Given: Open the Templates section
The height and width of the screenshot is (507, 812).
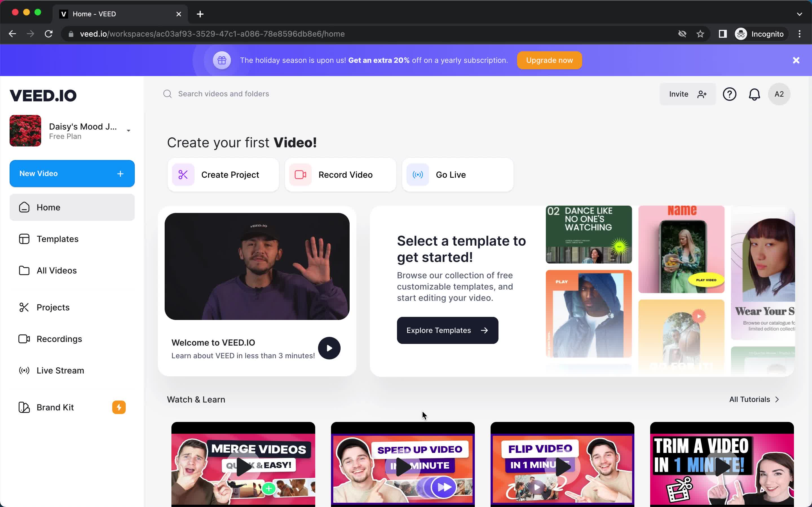Looking at the screenshot, I should 57,239.
